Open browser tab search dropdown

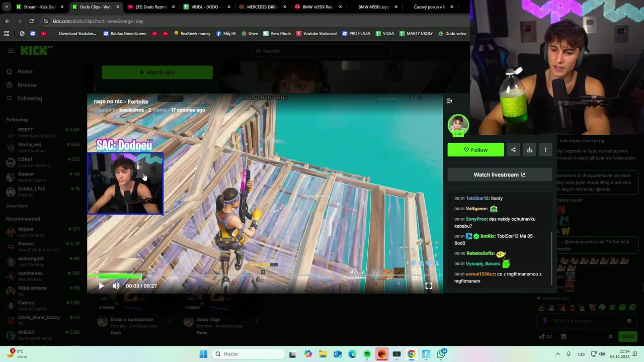(x=7, y=7)
